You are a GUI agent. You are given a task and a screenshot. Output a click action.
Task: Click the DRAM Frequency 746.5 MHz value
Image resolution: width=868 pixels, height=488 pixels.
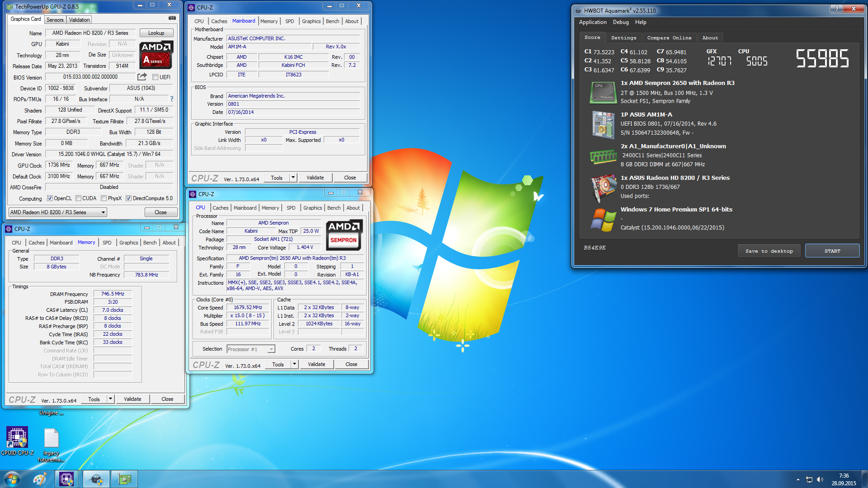pyautogui.click(x=113, y=294)
